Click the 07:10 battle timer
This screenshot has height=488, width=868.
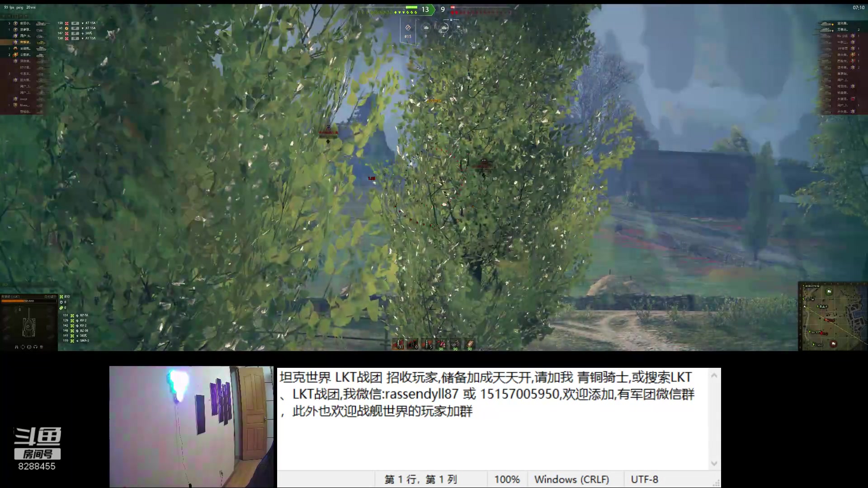pos(859,7)
